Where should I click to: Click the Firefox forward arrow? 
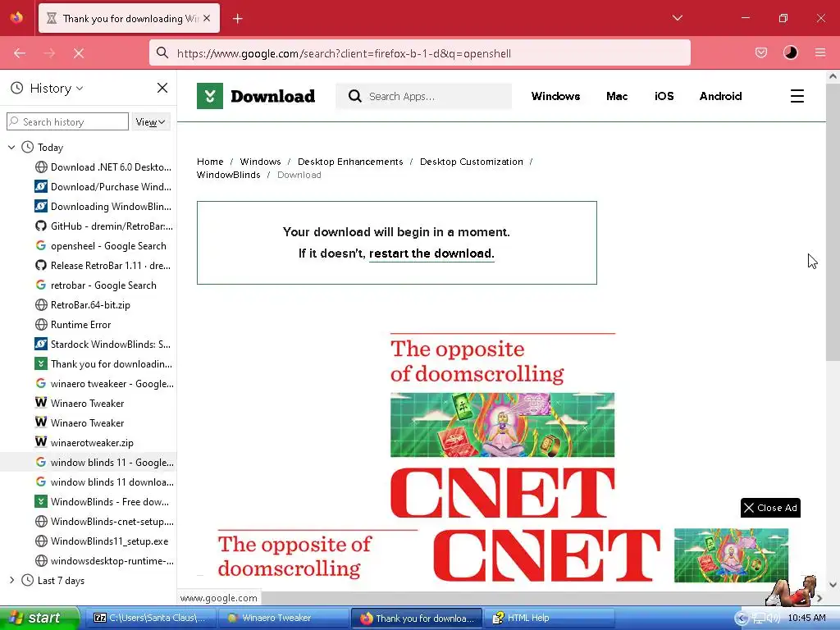click(49, 53)
